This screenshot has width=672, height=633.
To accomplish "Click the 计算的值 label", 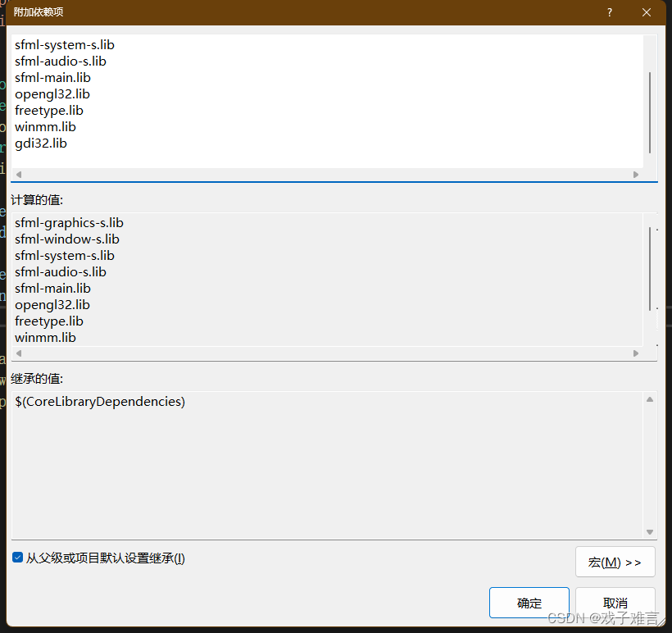I will (x=37, y=200).
